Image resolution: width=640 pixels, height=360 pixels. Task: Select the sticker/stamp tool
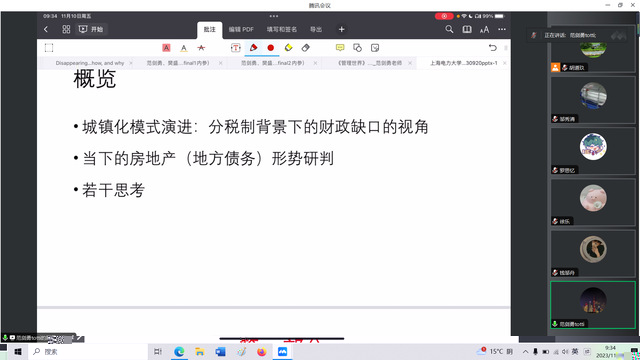coord(375,48)
